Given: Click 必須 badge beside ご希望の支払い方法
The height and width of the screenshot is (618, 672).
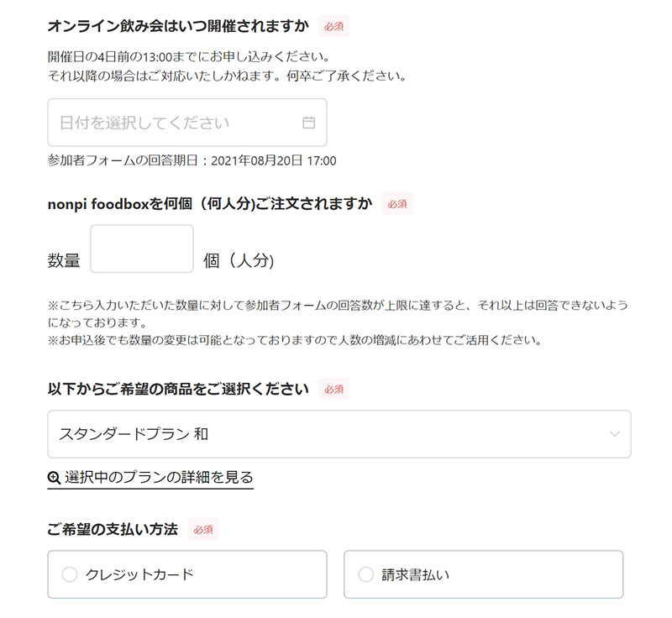Looking at the screenshot, I should click(203, 529).
